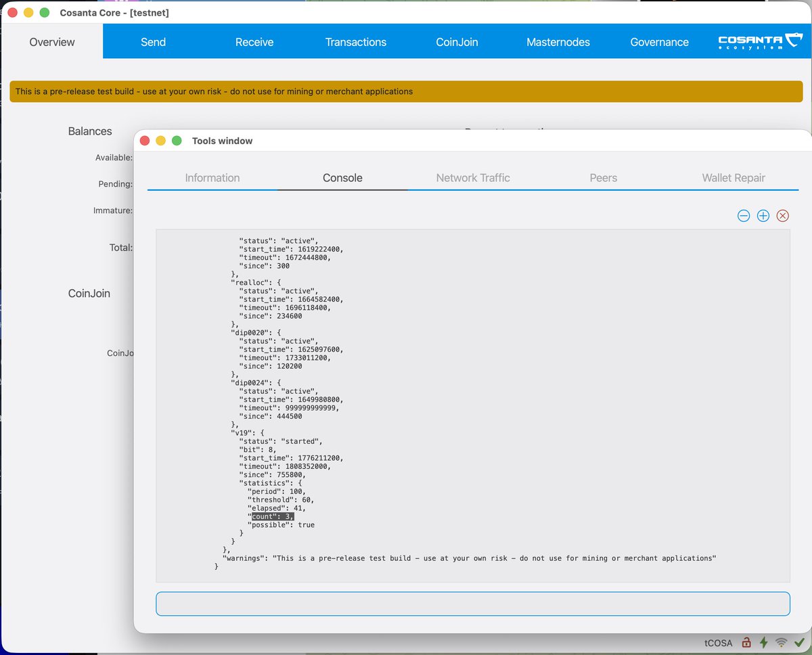Open the Governance tab

660,42
